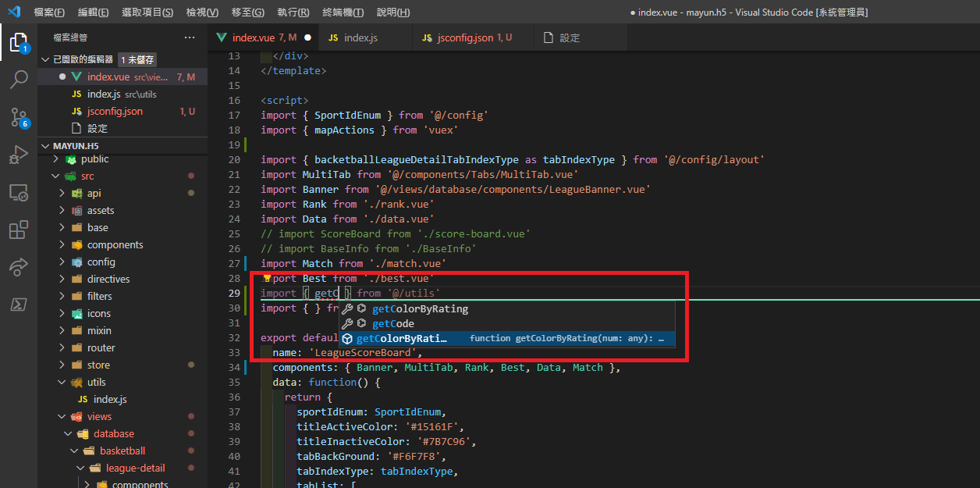The width and height of the screenshot is (980, 488).
Task: Click the Explorer files icon
Action: click(19, 42)
